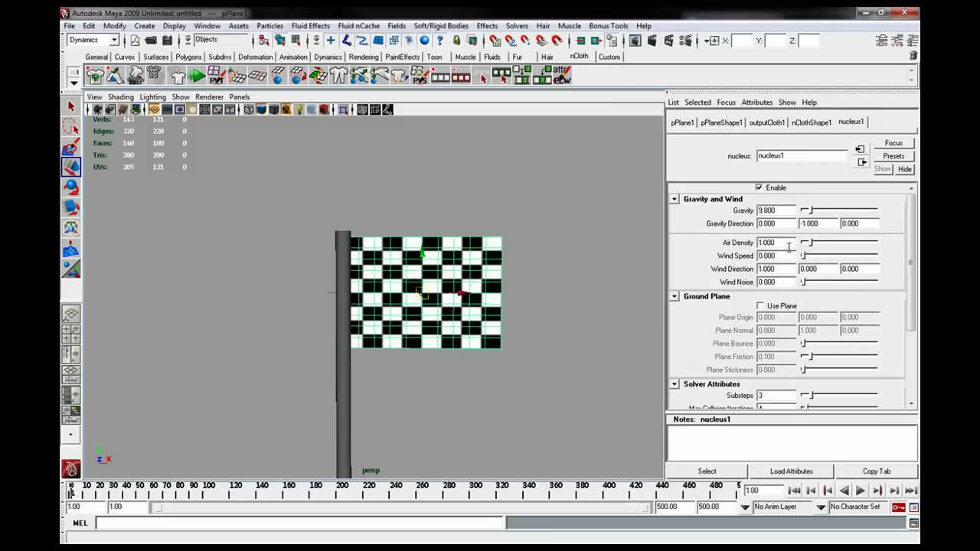Collapse the Solver Attributes section
Image resolution: width=980 pixels, height=551 pixels.
pyautogui.click(x=675, y=385)
